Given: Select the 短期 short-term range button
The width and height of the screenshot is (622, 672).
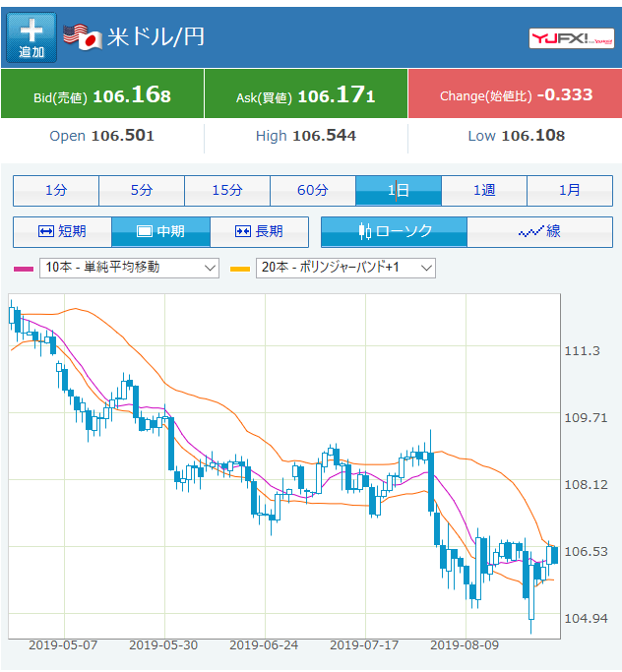Looking at the screenshot, I should (62, 231).
